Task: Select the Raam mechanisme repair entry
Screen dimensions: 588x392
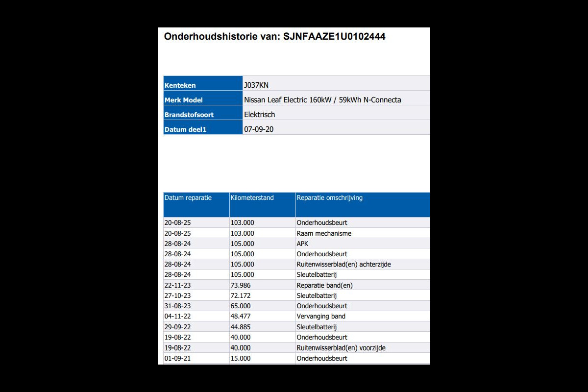Action: tap(324, 233)
